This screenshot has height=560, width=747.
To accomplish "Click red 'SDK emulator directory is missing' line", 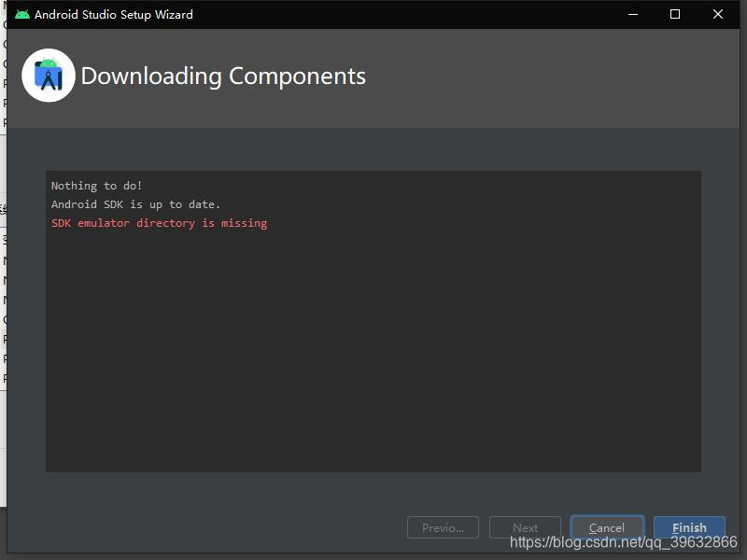I will 159,223.
